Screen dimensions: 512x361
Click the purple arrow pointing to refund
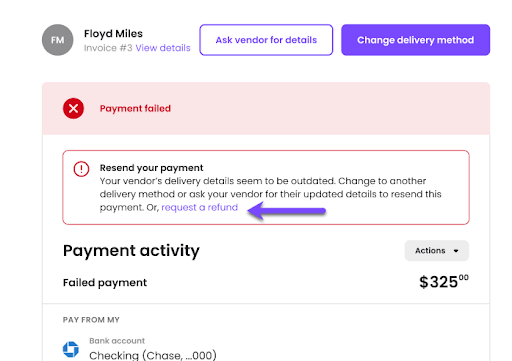286,211
